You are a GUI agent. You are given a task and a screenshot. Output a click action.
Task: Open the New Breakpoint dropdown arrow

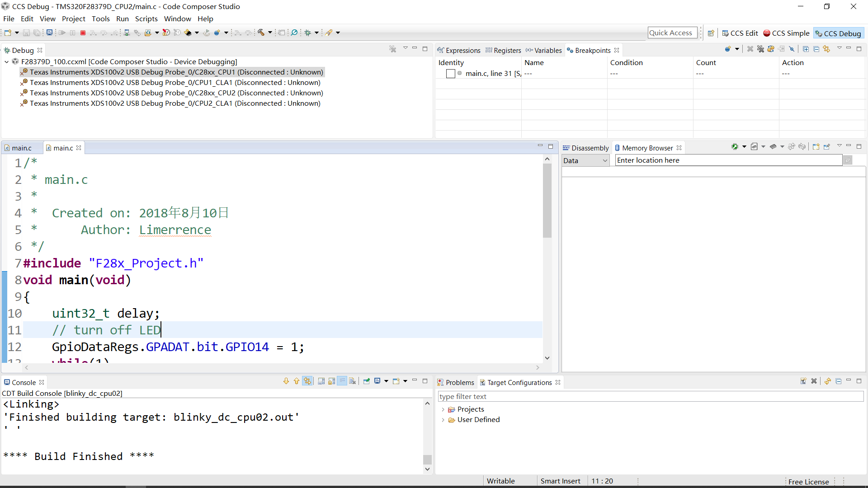click(737, 49)
